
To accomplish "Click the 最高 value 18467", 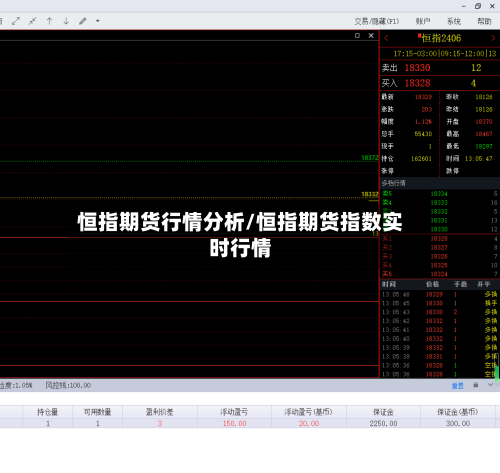I will point(484,134).
